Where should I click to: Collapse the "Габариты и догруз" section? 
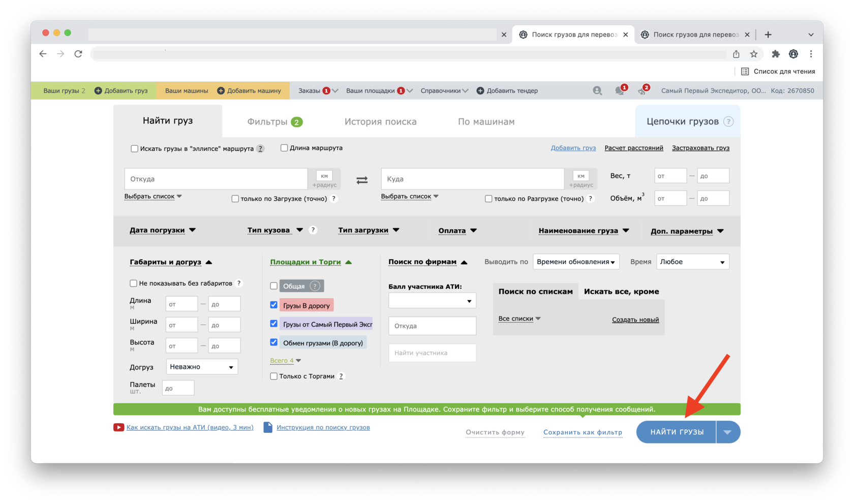(171, 262)
